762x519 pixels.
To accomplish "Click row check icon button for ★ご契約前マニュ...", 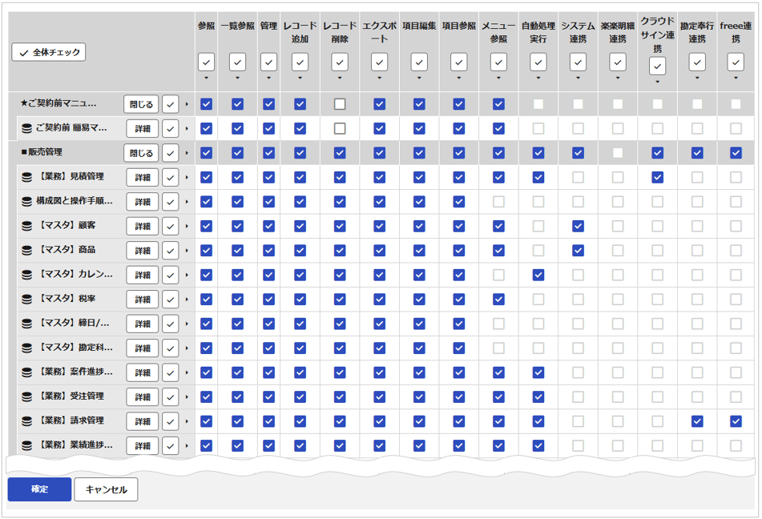I will tap(170, 104).
